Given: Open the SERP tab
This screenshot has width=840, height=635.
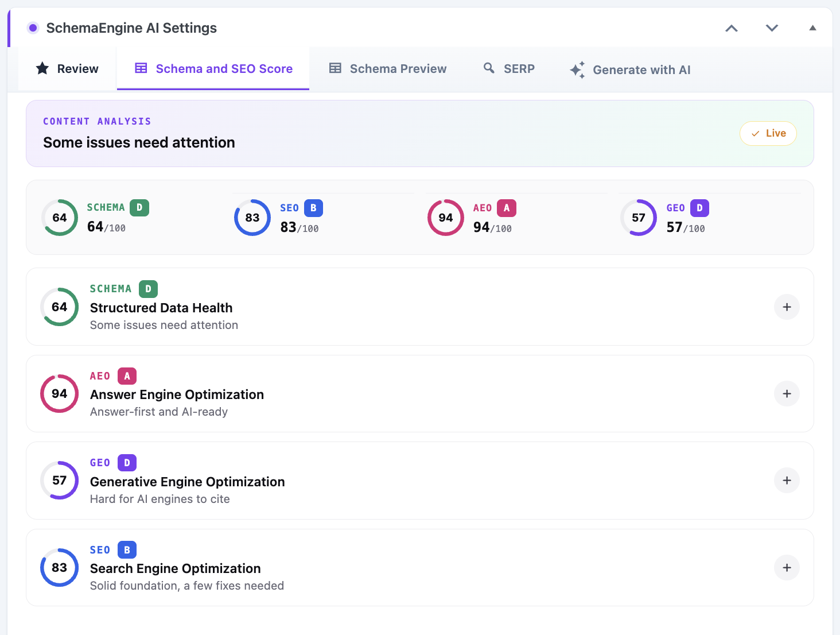Looking at the screenshot, I should [509, 69].
